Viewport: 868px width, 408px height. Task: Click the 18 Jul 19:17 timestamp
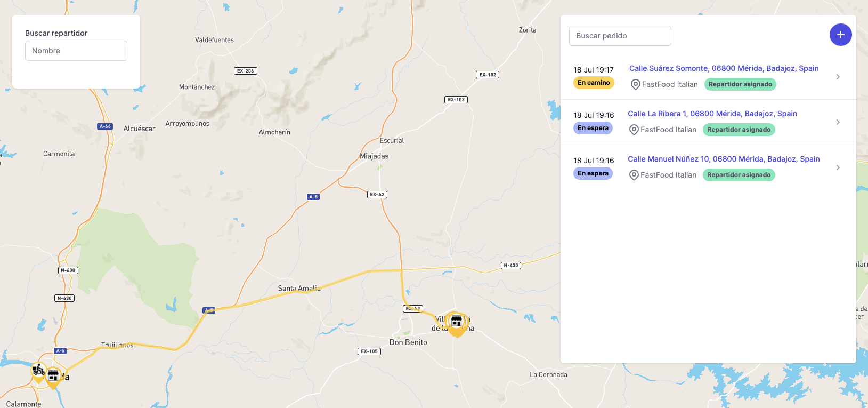[x=594, y=70]
